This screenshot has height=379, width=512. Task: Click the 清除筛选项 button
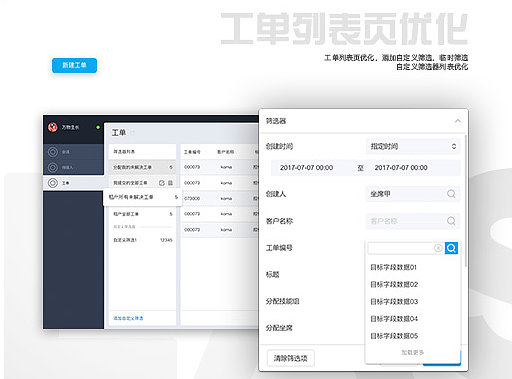tap(291, 358)
